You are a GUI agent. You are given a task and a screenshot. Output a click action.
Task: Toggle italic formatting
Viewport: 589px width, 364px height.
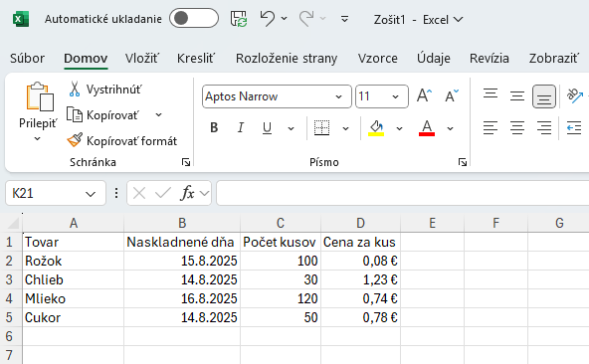[241, 128]
